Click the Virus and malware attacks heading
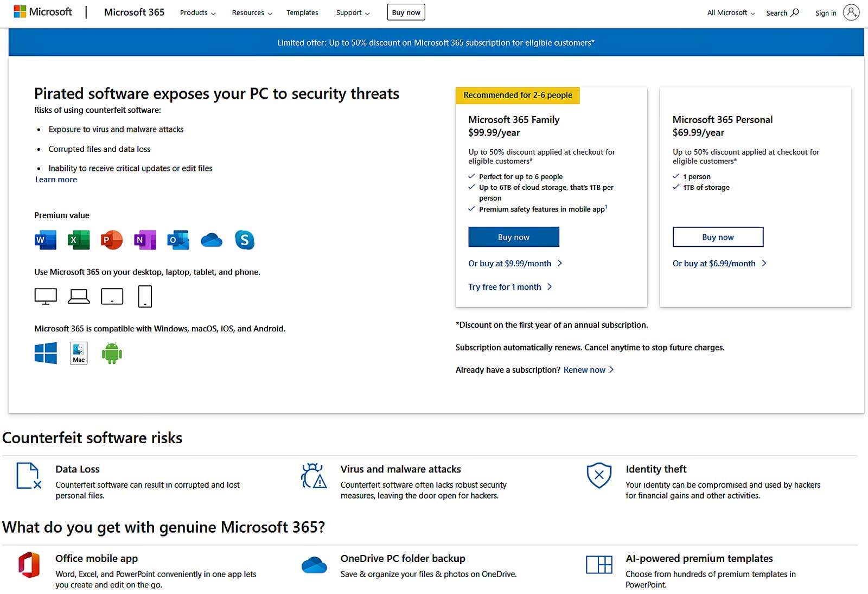Screen dimensions: 868x594 401,469
